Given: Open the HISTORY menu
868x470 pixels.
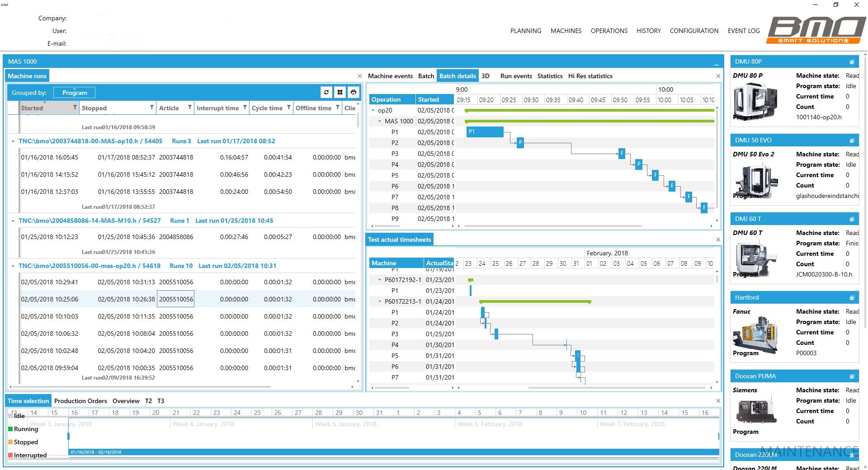Looking at the screenshot, I should [x=649, y=31].
